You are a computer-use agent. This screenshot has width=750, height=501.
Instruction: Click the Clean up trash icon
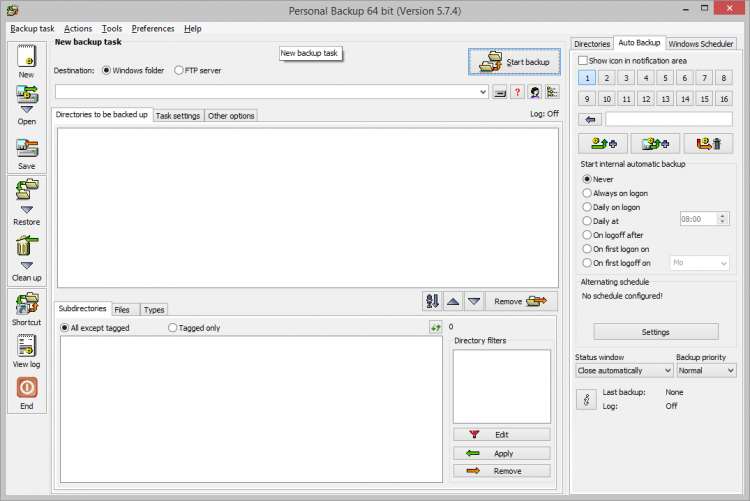click(x=27, y=245)
